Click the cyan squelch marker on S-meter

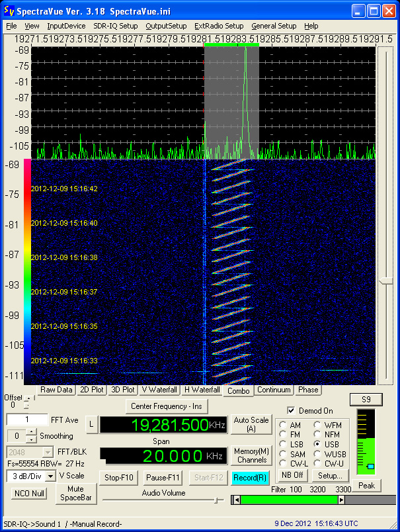point(370,466)
